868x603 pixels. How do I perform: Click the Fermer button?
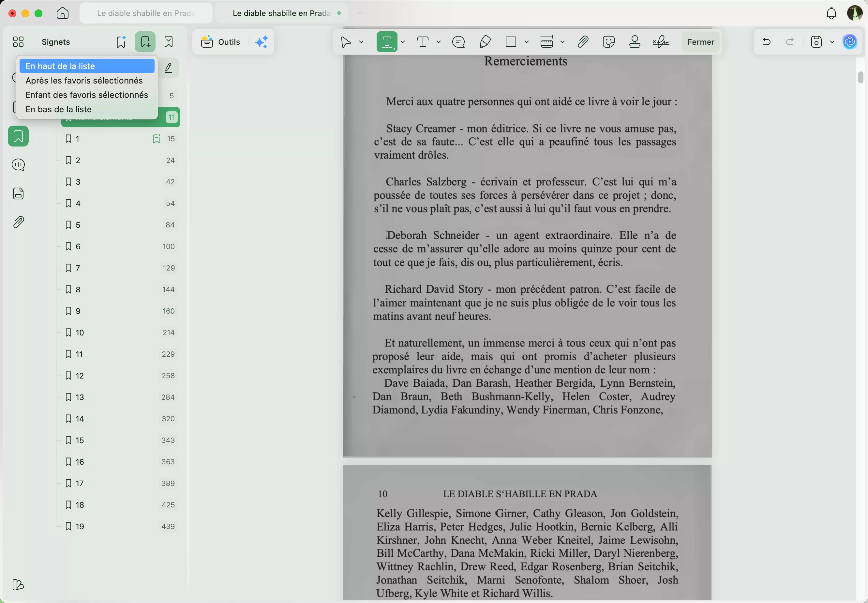700,42
